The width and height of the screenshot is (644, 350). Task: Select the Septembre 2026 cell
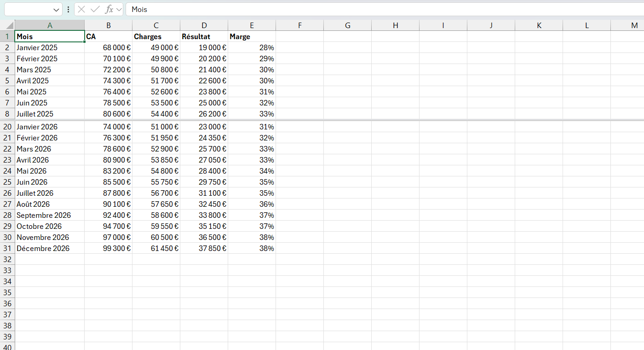coord(50,215)
